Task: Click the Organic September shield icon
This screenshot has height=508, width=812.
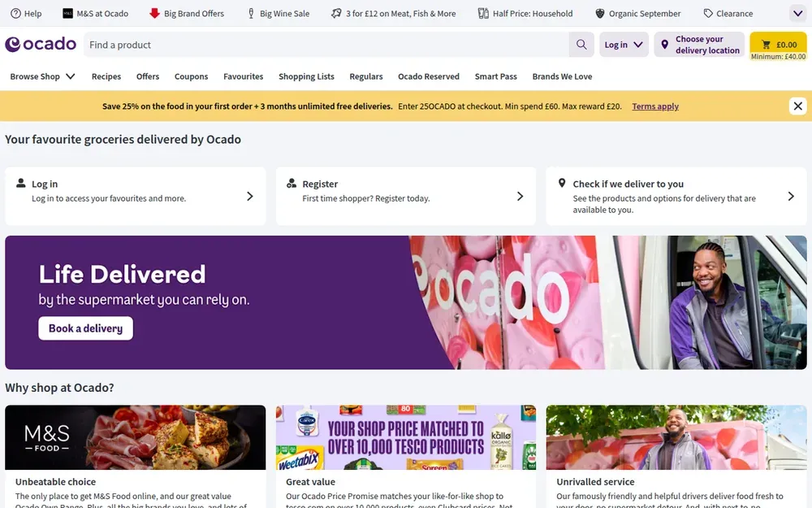Action: coord(600,14)
